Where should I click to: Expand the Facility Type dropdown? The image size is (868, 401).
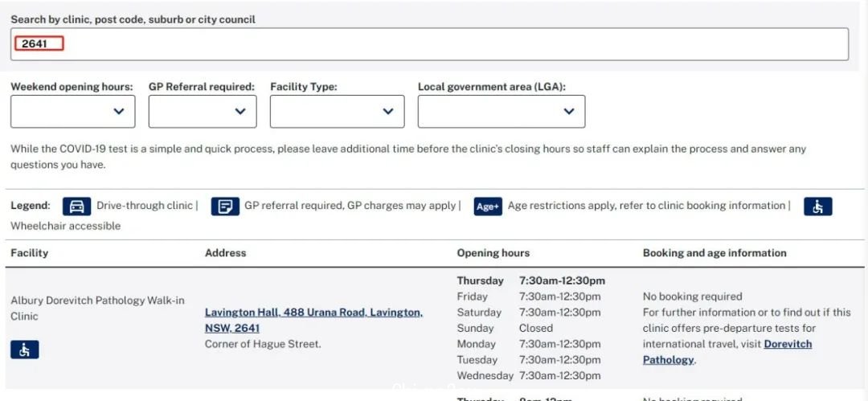337,112
